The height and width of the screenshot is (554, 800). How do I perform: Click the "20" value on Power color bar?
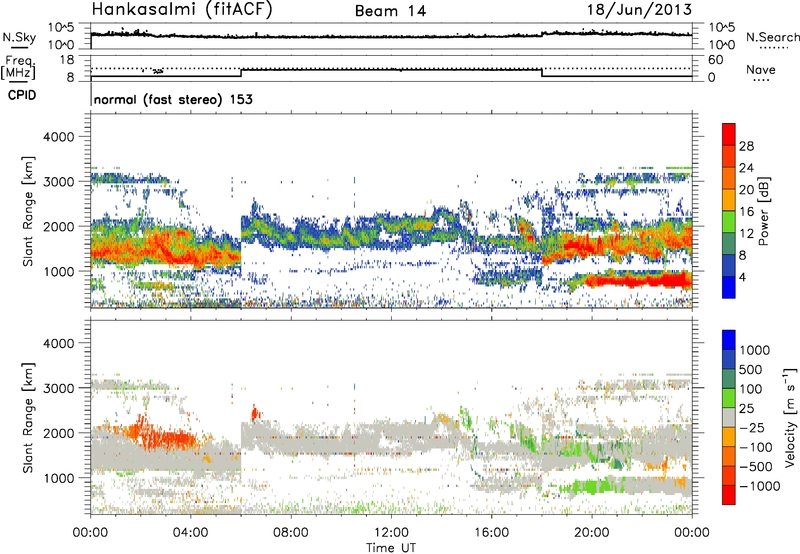tap(746, 190)
